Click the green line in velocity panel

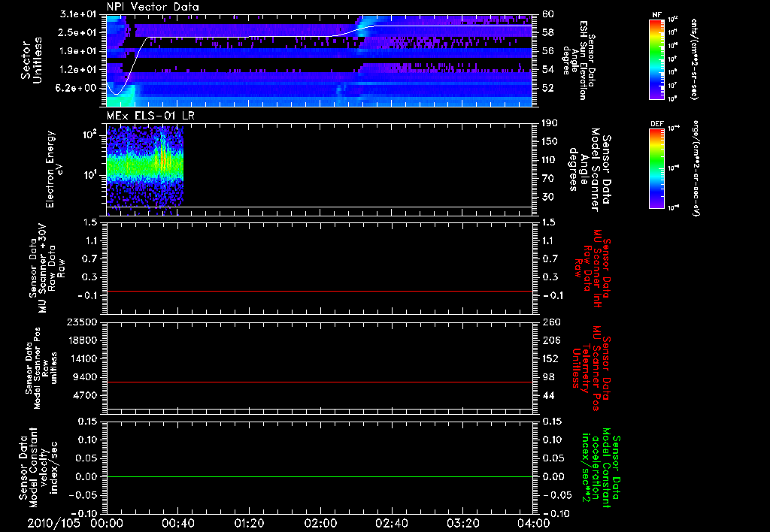click(x=319, y=476)
